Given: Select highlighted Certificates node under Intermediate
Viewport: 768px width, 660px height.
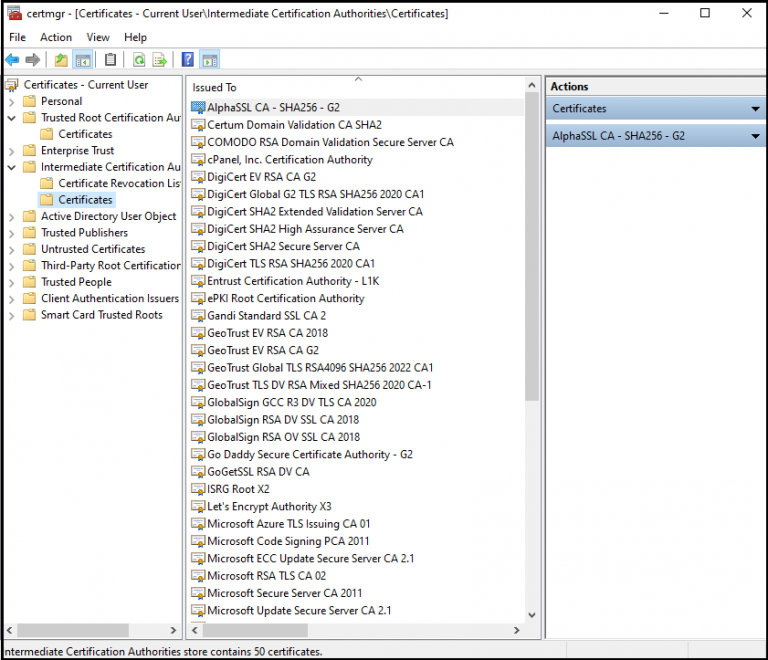Looking at the screenshot, I should [x=85, y=199].
